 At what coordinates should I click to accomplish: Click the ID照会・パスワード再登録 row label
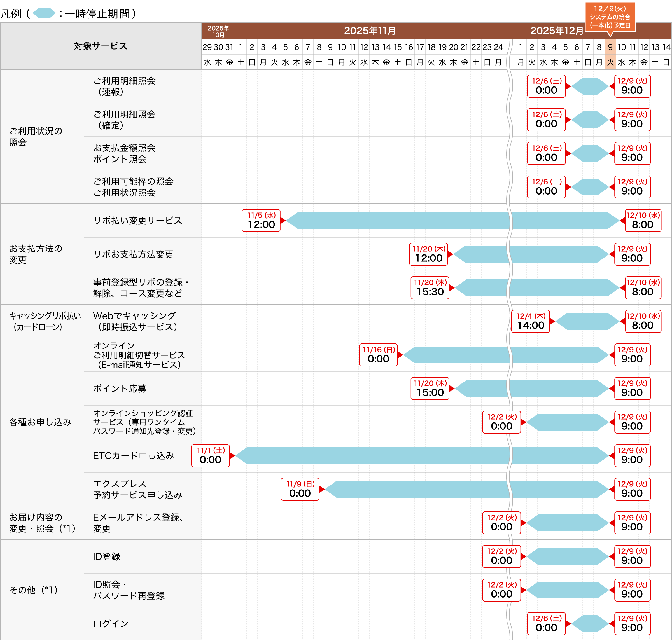pyautogui.click(x=129, y=590)
